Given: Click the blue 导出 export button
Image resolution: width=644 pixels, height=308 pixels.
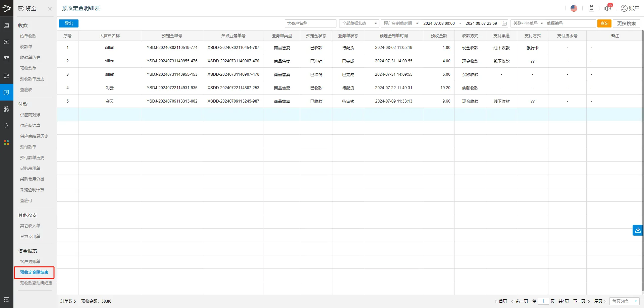Looking at the screenshot, I should (x=69, y=23).
